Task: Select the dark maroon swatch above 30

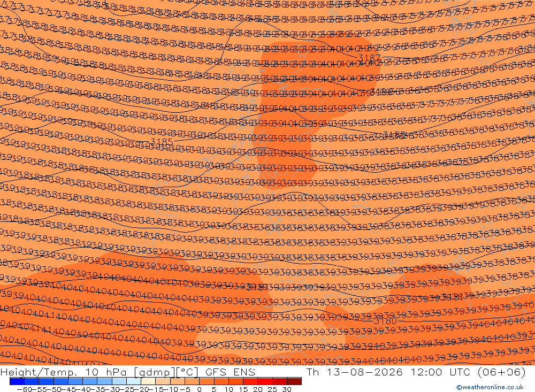Action: click(294, 381)
